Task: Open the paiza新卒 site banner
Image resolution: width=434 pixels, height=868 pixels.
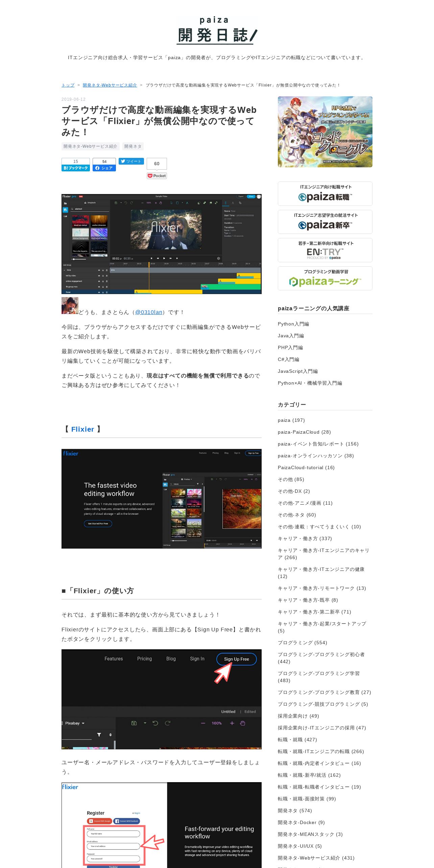Action: (x=325, y=222)
